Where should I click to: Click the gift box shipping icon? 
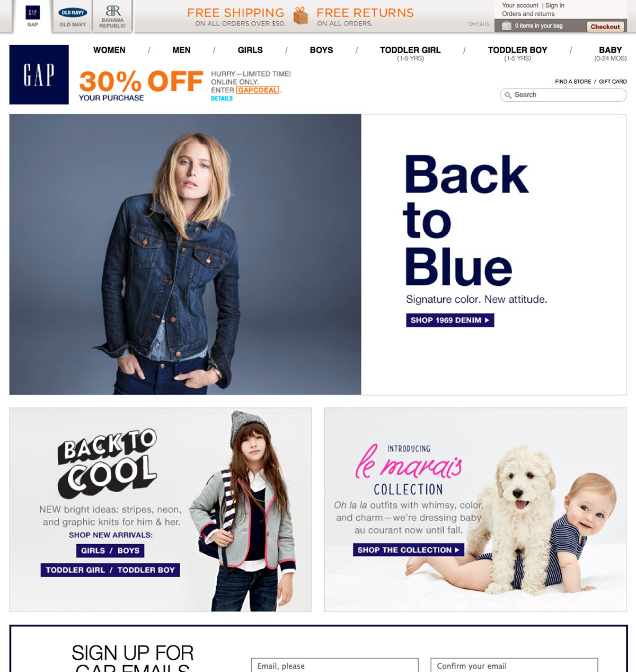click(x=301, y=16)
